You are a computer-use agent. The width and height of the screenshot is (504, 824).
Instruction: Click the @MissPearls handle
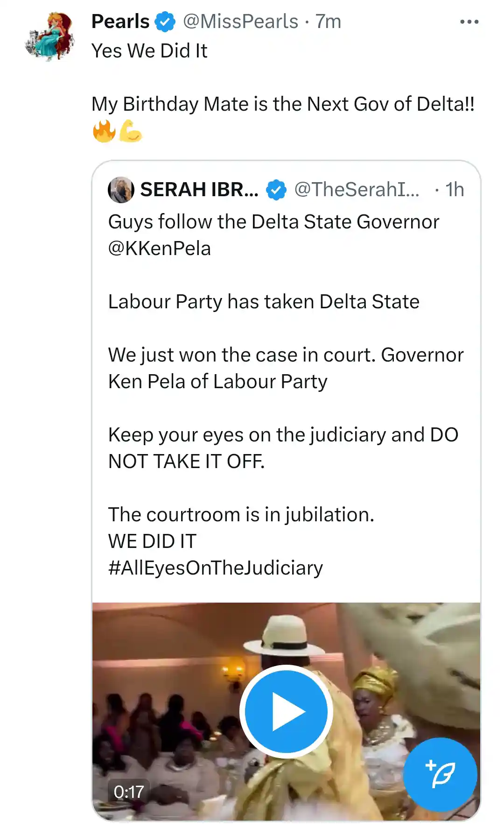tap(243, 21)
